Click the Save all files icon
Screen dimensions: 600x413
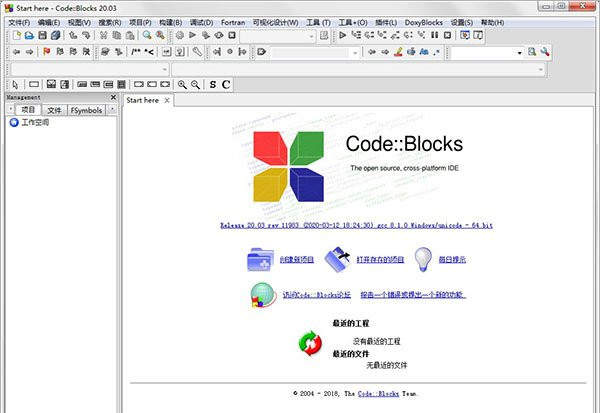(55, 36)
